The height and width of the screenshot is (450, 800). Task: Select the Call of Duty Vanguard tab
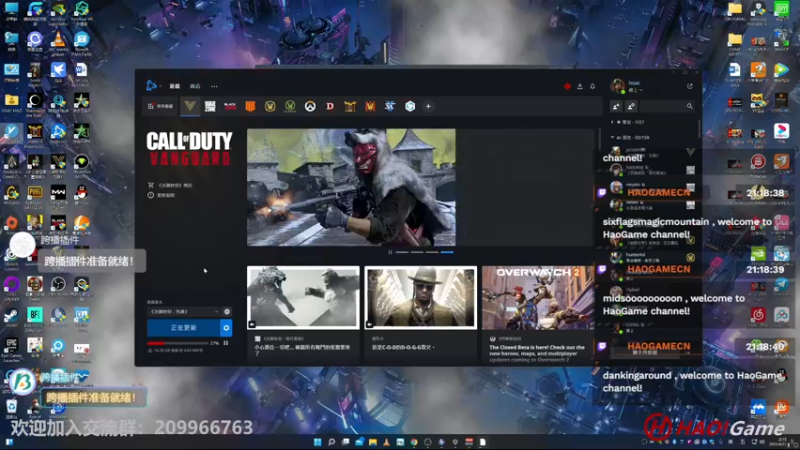coord(190,106)
